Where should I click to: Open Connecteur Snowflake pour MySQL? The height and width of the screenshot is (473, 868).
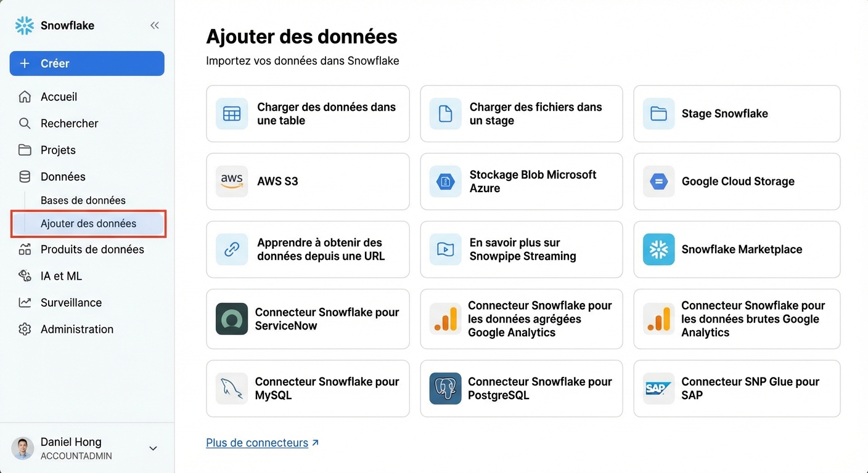pos(308,389)
